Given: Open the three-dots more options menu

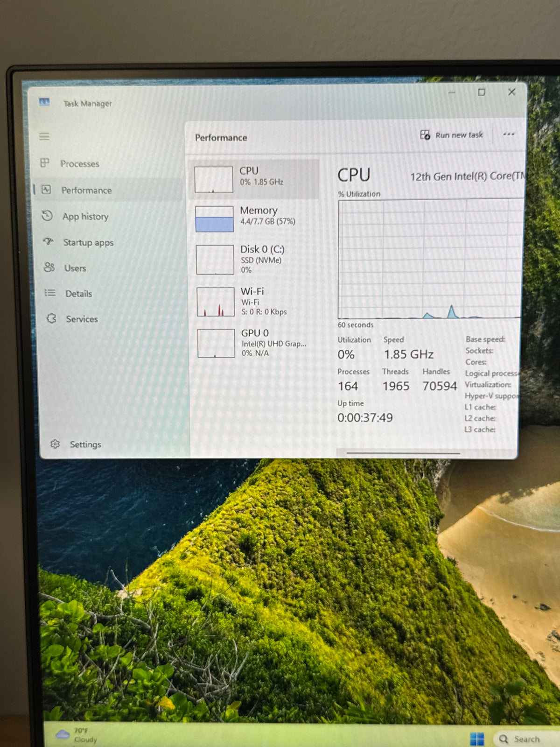Looking at the screenshot, I should click(x=509, y=134).
